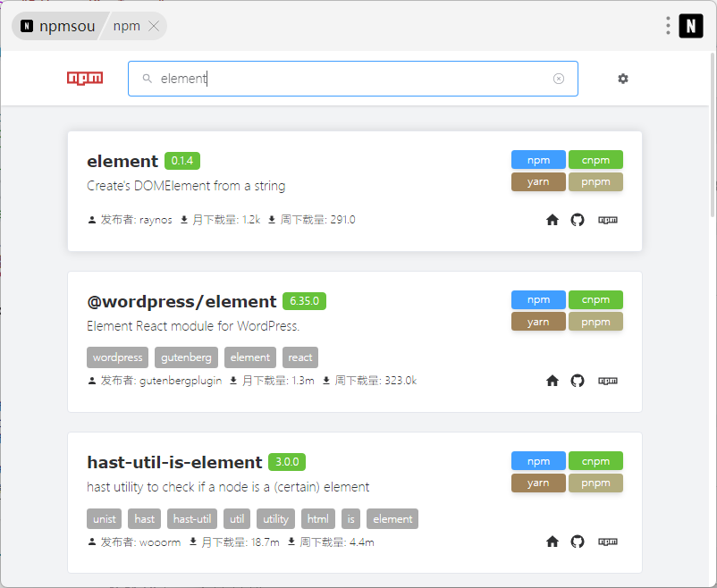Screen dimensions: 717x588
Task: Open the 'element' package title
Action: (x=122, y=161)
